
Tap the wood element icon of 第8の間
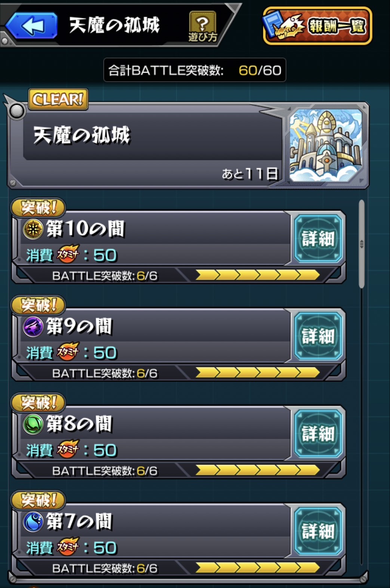33,424
